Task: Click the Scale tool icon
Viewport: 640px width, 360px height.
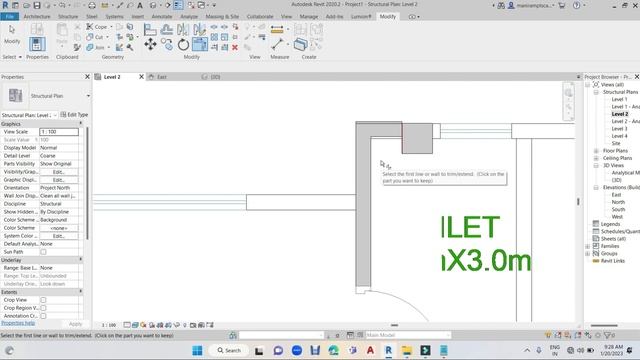Action: 224,37
